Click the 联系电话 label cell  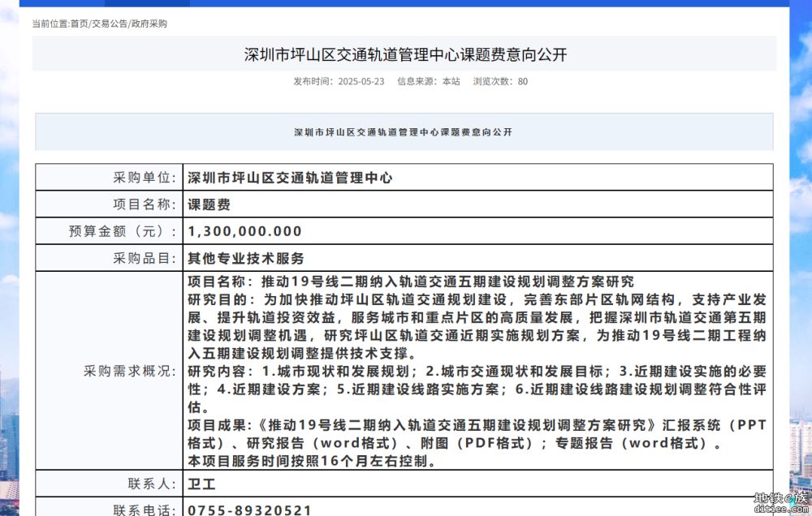(110, 508)
